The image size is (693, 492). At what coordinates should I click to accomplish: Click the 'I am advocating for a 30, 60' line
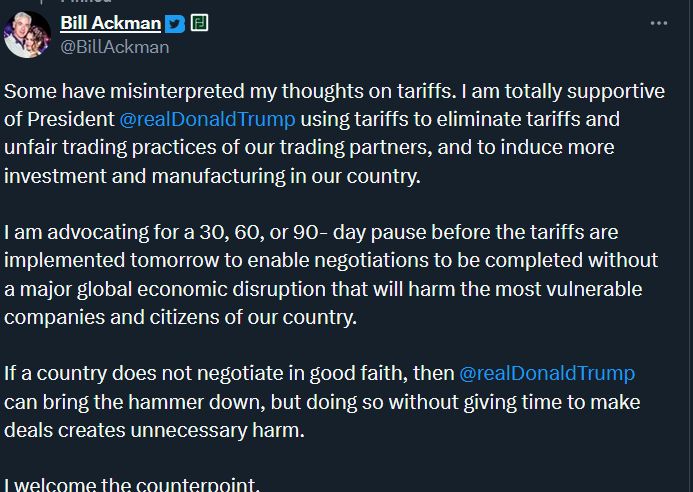311,233
